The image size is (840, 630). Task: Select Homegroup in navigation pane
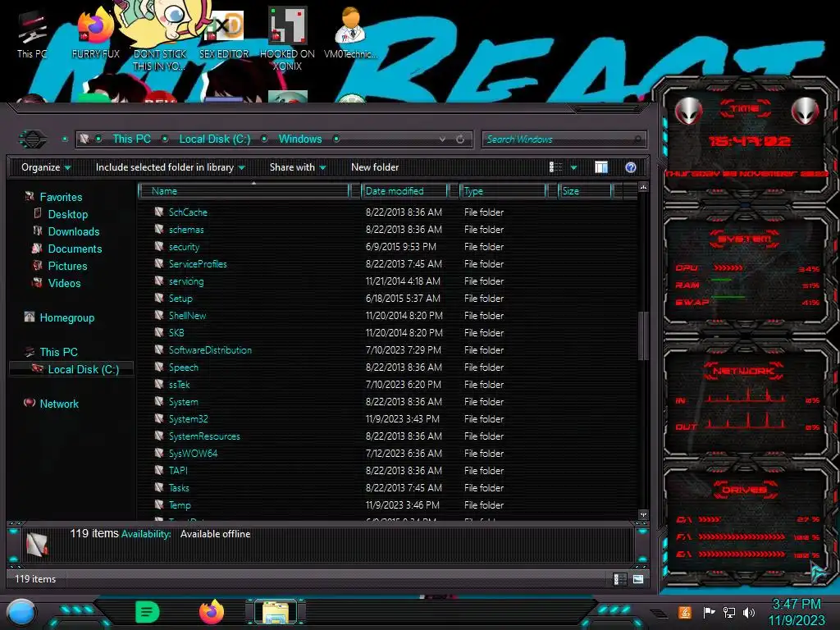coord(67,317)
